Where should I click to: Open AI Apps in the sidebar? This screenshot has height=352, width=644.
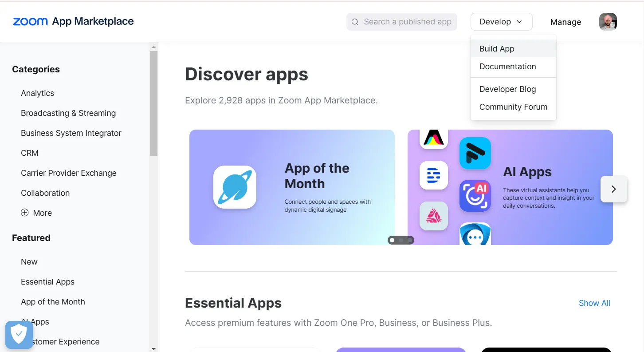click(x=35, y=322)
